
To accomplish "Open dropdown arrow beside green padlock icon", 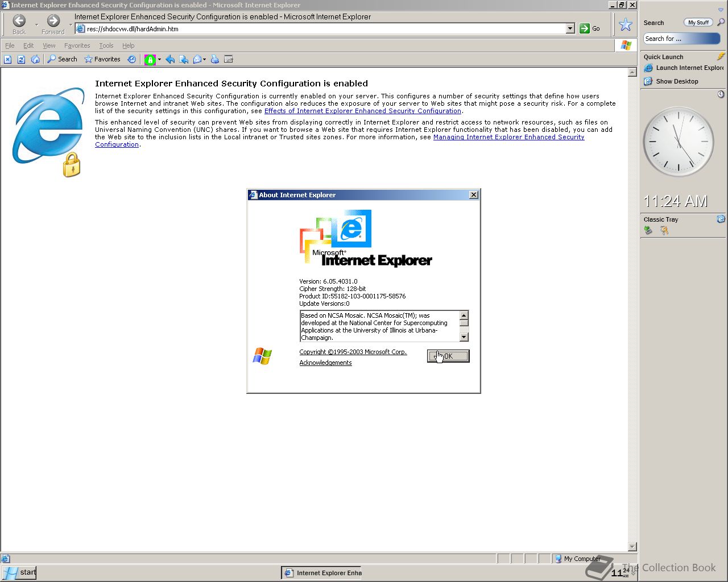I will point(159,59).
